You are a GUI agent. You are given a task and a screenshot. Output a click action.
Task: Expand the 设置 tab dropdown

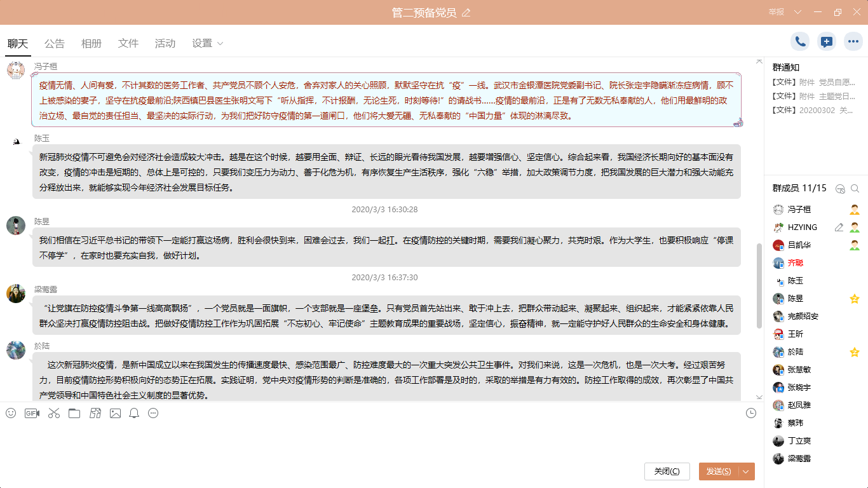[x=220, y=44]
